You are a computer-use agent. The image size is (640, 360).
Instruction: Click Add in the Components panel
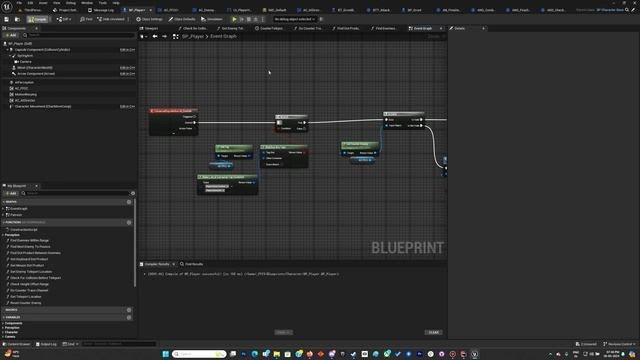point(11,36)
